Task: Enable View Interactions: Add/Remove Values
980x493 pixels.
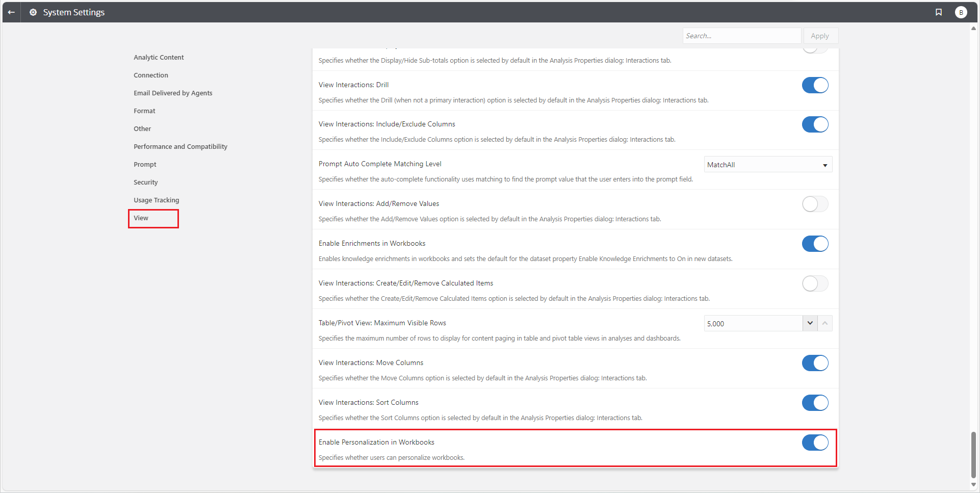Action: (814, 204)
